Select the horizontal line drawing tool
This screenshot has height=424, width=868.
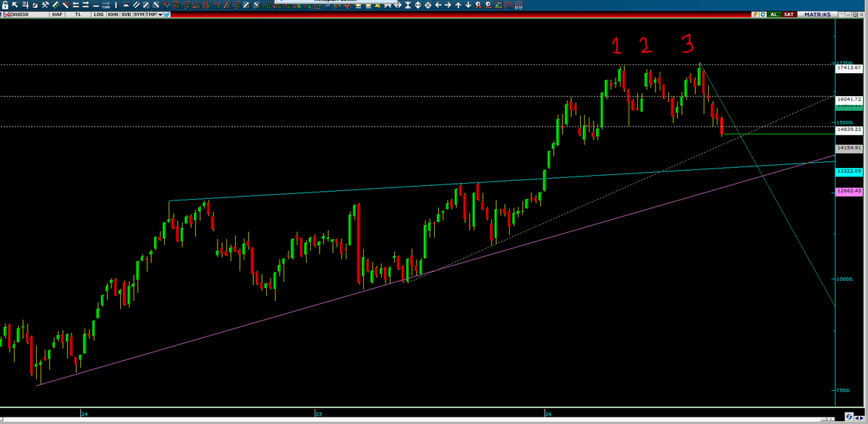click(96, 5)
